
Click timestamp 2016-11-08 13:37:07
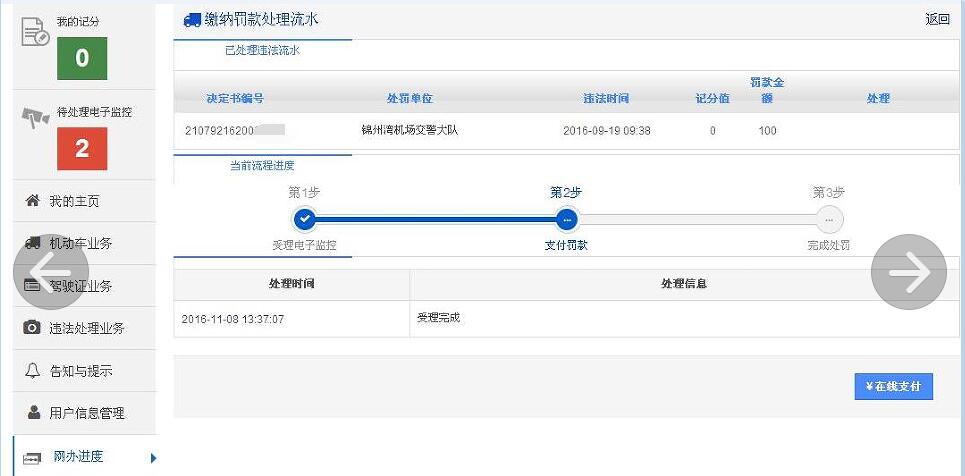tap(233, 319)
